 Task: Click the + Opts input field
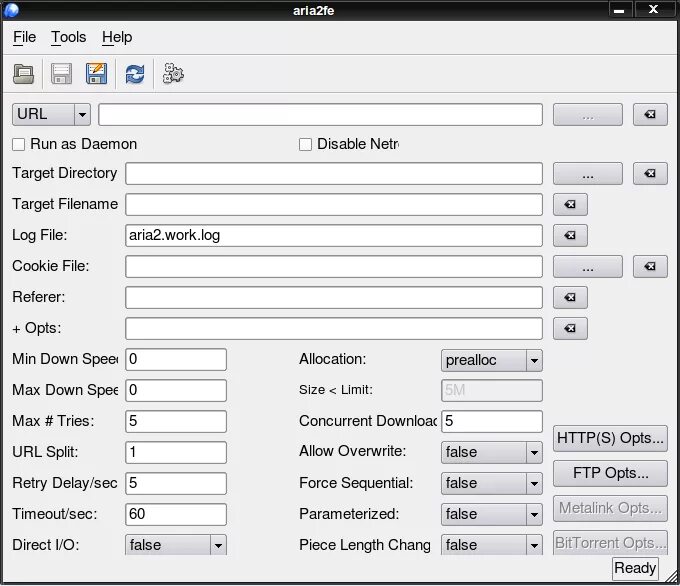tap(334, 328)
